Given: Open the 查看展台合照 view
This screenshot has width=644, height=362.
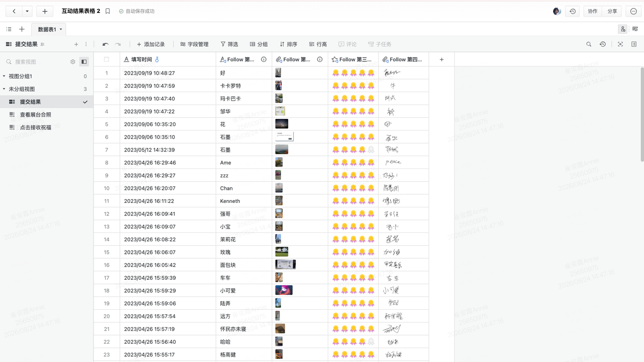Looking at the screenshot, I should 47,114.
